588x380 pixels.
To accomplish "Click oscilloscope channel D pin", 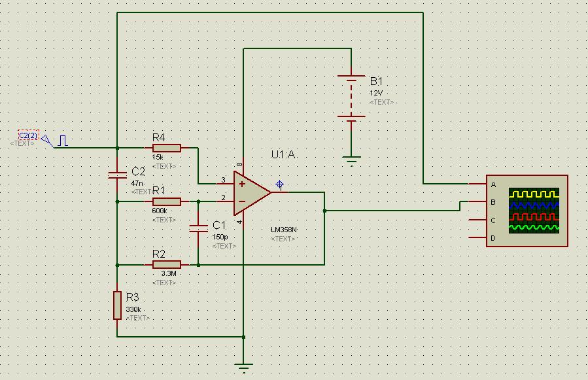I will click(x=477, y=237).
